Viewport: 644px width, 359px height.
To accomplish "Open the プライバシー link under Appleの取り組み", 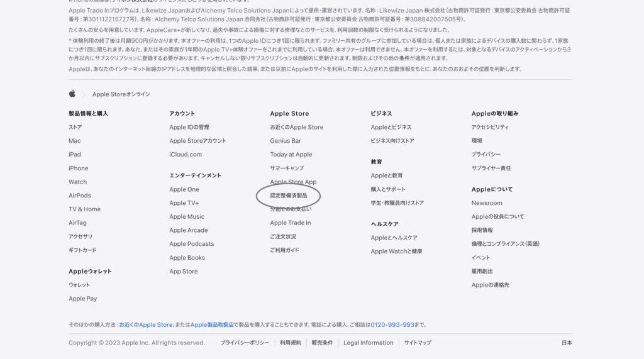I will (x=486, y=154).
